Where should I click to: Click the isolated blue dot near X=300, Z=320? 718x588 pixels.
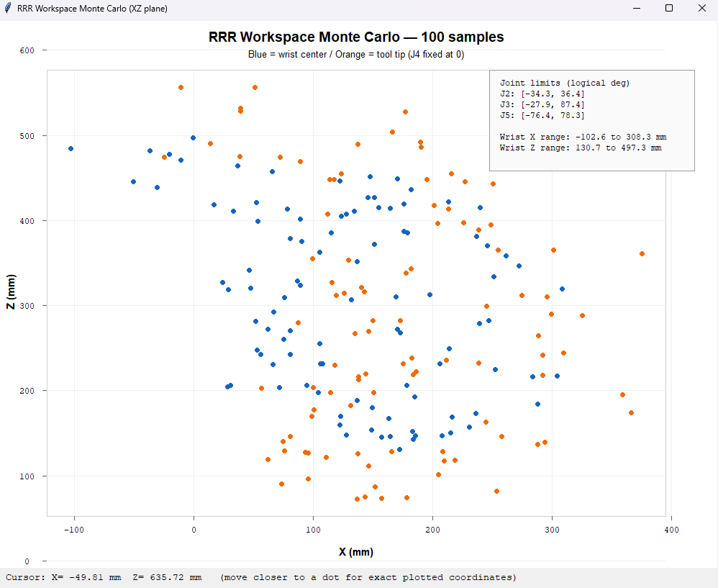(x=562, y=290)
